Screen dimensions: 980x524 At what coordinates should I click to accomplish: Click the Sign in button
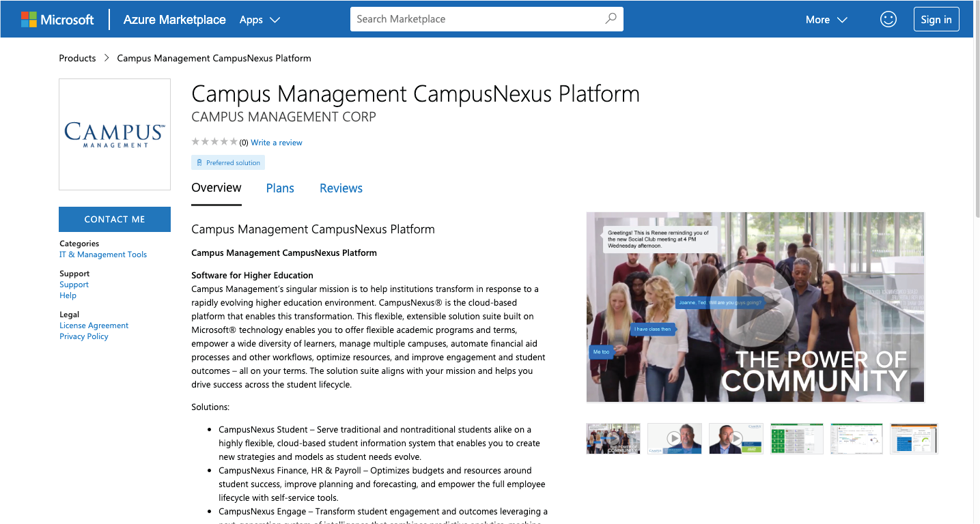(936, 19)
